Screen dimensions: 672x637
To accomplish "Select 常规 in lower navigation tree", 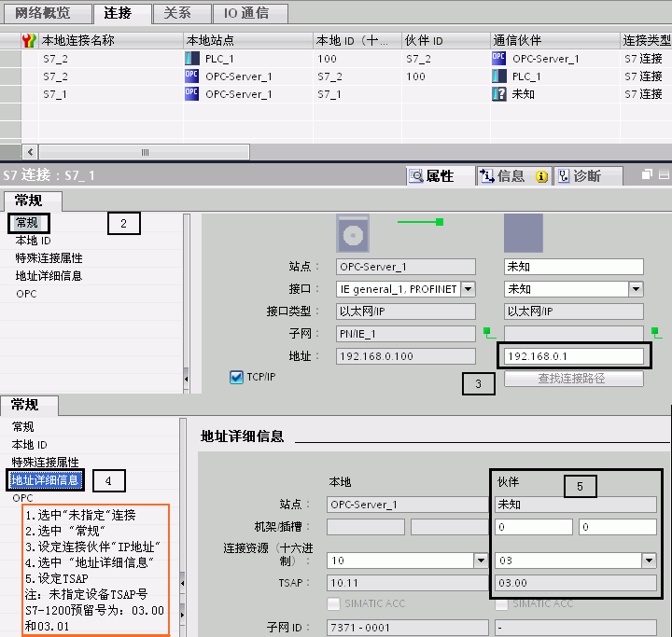I will [23, 427].
